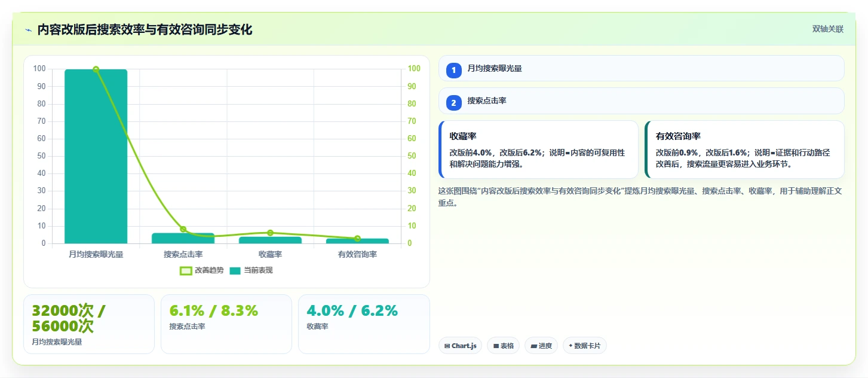The width and height of the screenshot is (868, 378).
Task: Click the 数据卡片 tag
Action: click(x=584, y=346)
